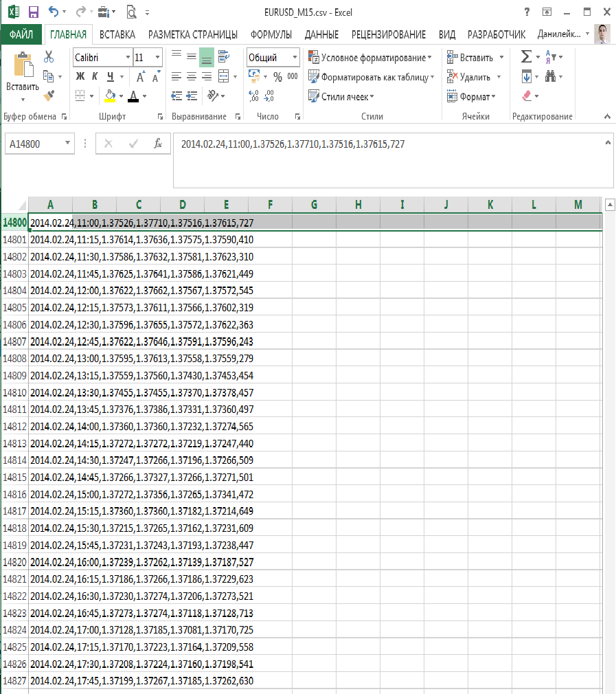Switch to the РЕЦЕНЗИРОВАНИЕ tab
This screenshot has height=694, width=616.
click(389, 34)
